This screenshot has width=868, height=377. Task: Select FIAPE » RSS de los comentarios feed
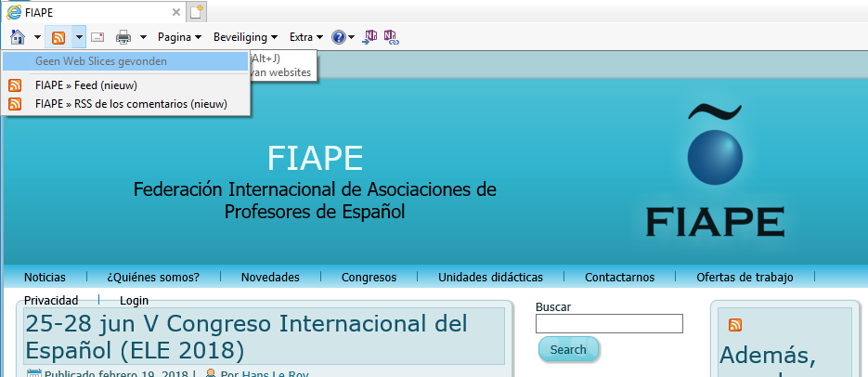pyautogui.click(x=130, y=104)
